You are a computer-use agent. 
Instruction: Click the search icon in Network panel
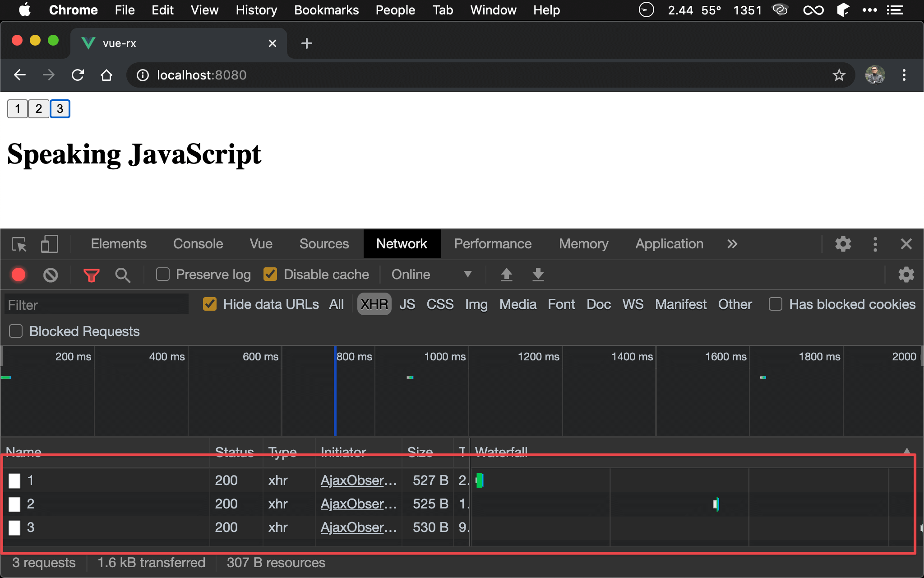122,274
